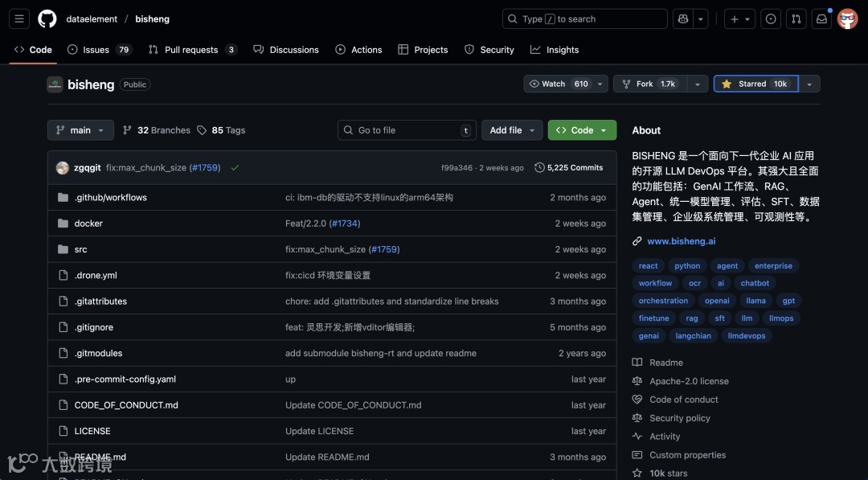View the 5,225 Commits history
The width and height of the screenshot is (868, 480).
(x=569, y=168)
